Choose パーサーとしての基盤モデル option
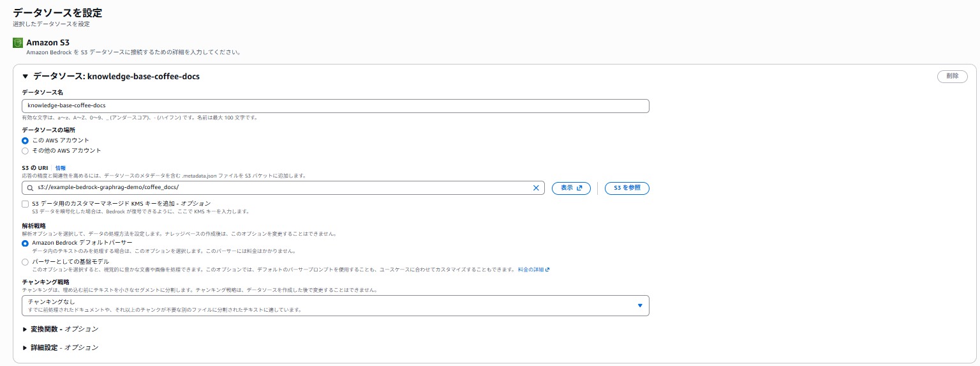 25,262
